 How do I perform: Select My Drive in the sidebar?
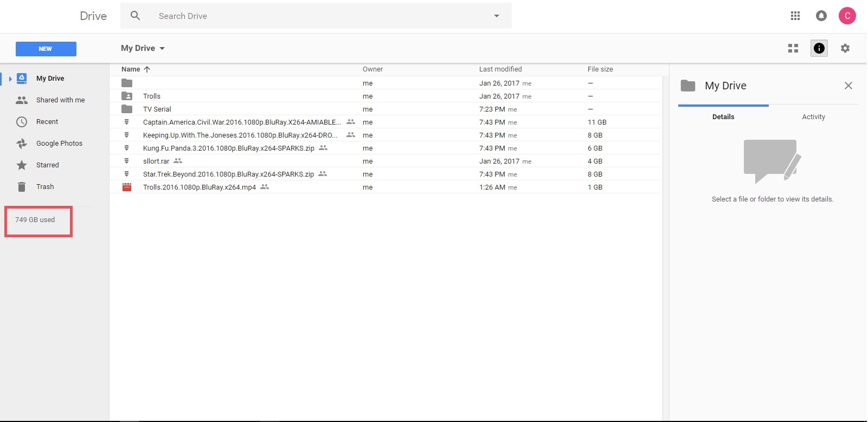50,79
